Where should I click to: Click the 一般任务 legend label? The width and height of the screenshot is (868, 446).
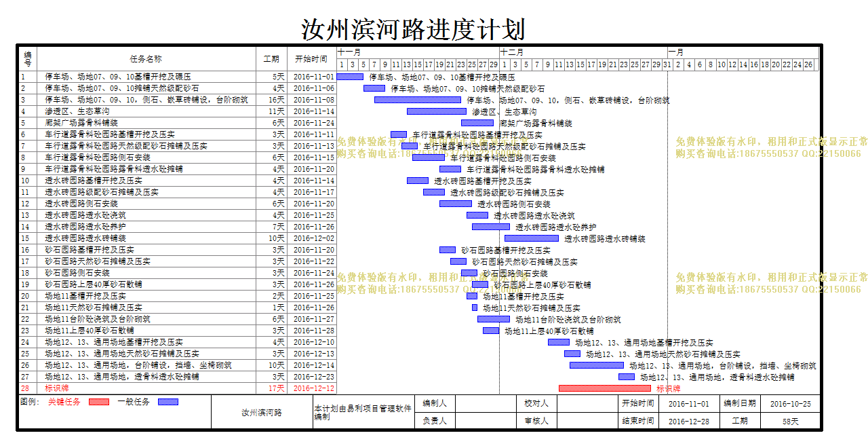point(134,402)
